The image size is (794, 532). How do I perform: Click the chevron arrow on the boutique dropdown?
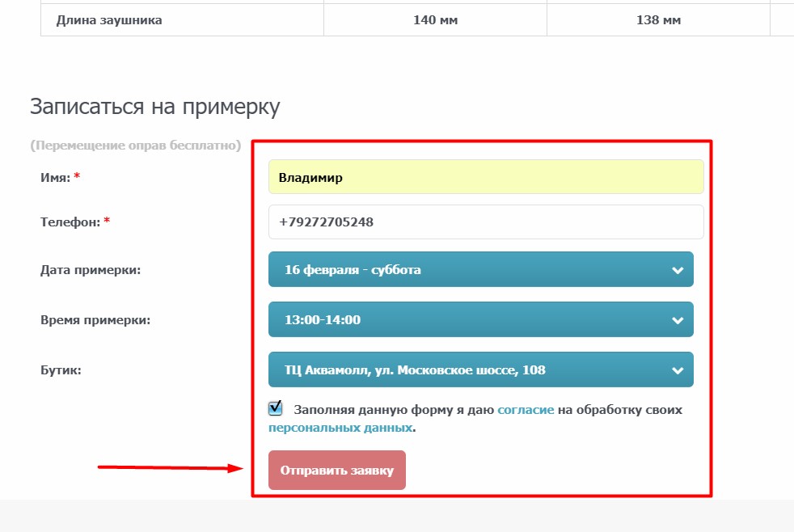click(x=678, y=370)
